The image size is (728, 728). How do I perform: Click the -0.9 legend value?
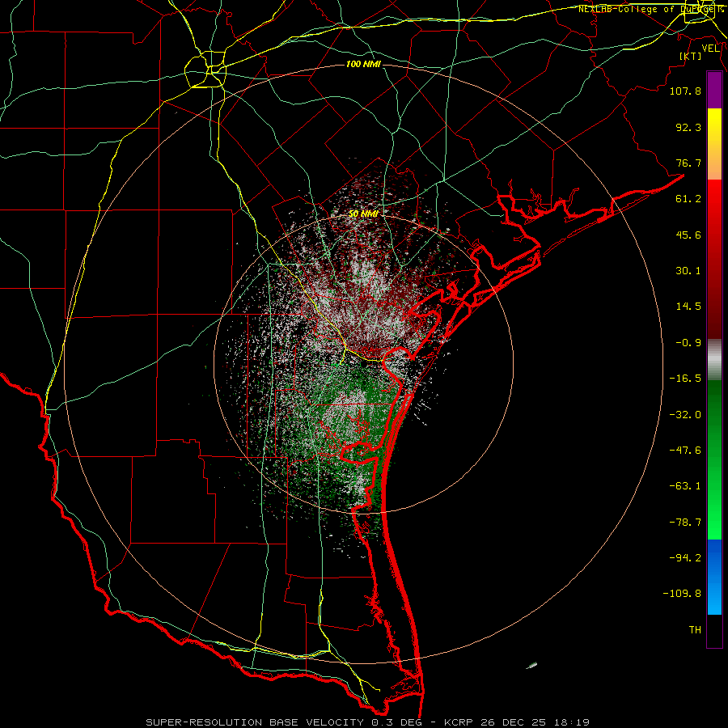(x=688, y=343)
